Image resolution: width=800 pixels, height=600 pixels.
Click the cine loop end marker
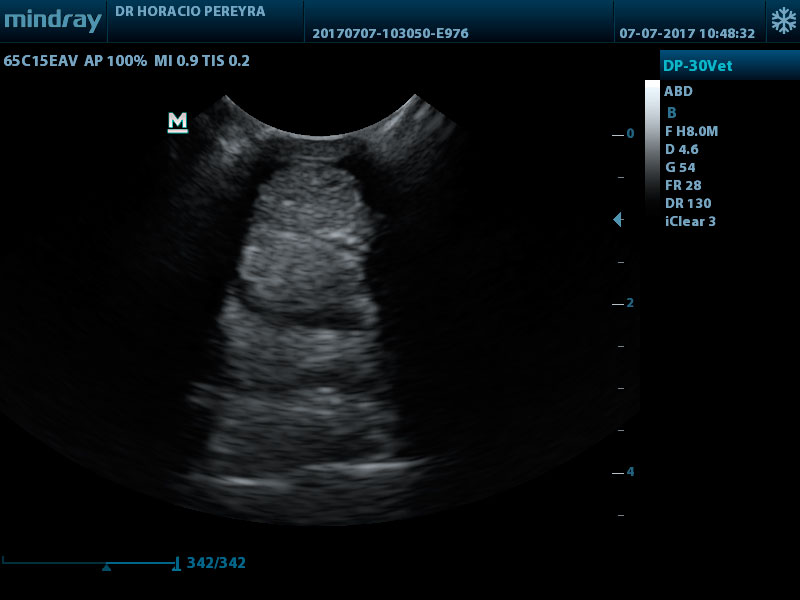(176, 564)
